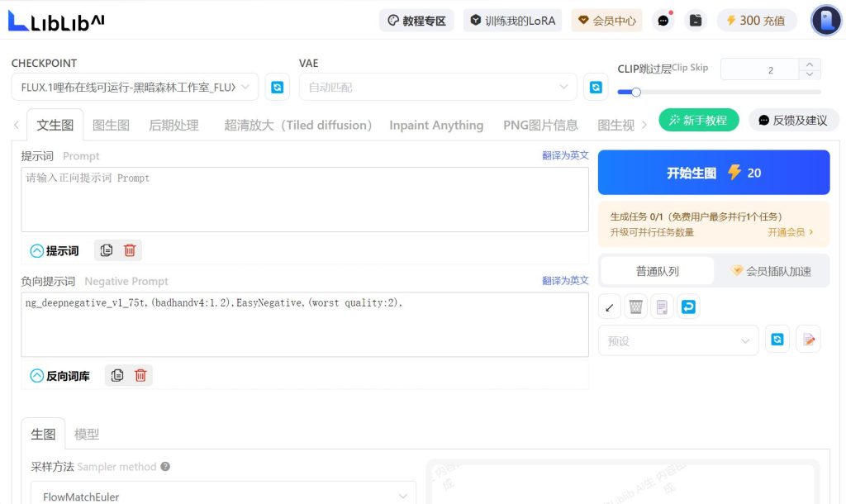Viewport: 846px width, 504px height.
Task: Collapse the 反向词库 negative library section
Action: coord(36,376)
